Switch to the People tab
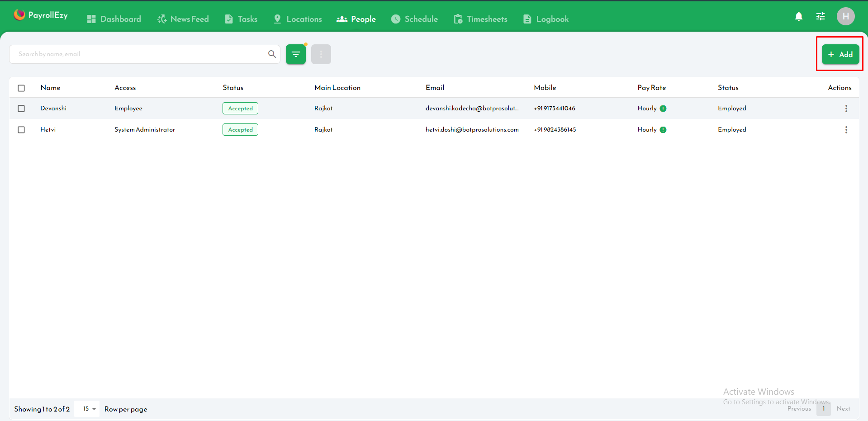 pyautogui.click(x=356, y=19)
